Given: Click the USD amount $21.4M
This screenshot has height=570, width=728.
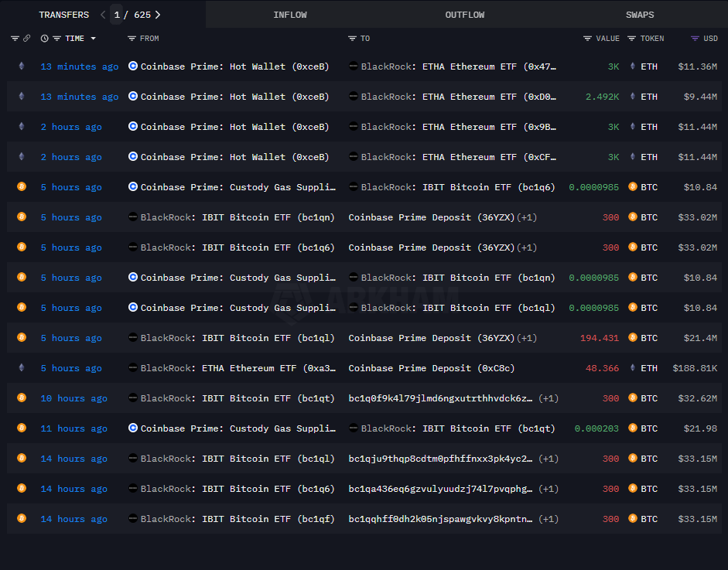Looking at the screenshot, I should [701, 338].
